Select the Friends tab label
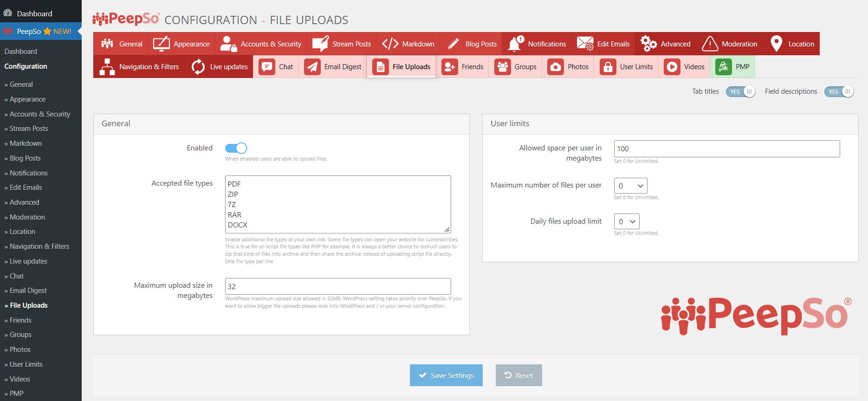Screen dimensions: 868x401 click(x=473, y=67)
